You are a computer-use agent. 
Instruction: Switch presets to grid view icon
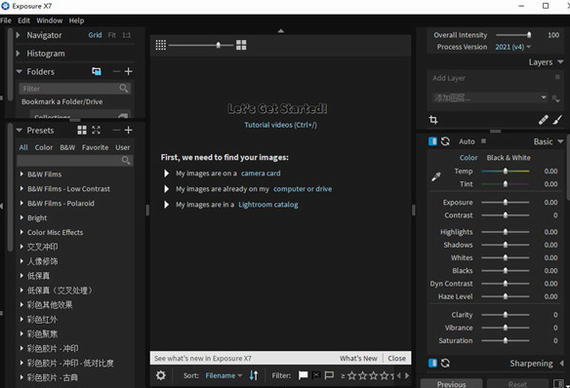[x=82, y=130]
